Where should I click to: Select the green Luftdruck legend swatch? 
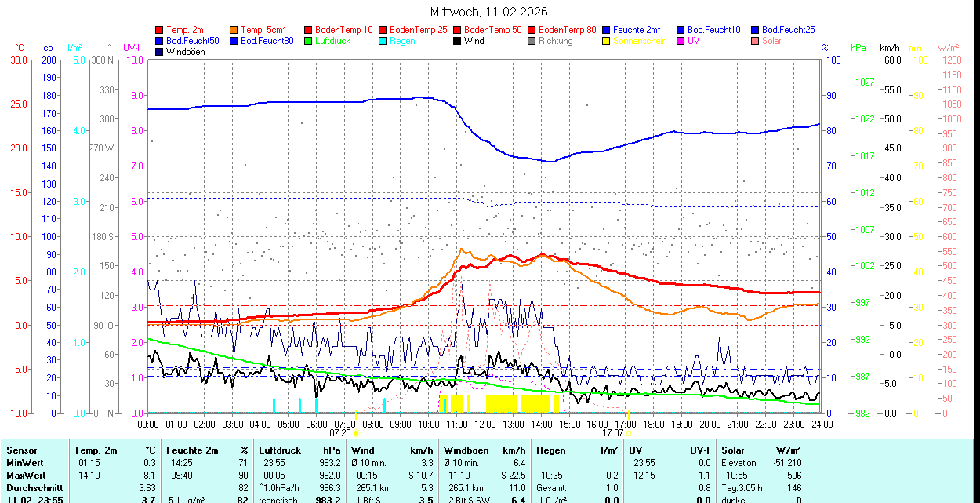(309, 41)
